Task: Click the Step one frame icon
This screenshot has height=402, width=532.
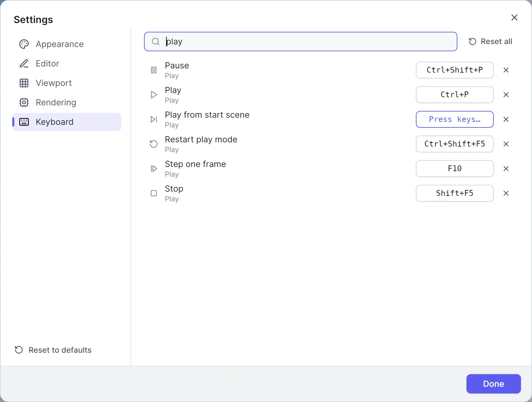Action: (x=154, y=169)
